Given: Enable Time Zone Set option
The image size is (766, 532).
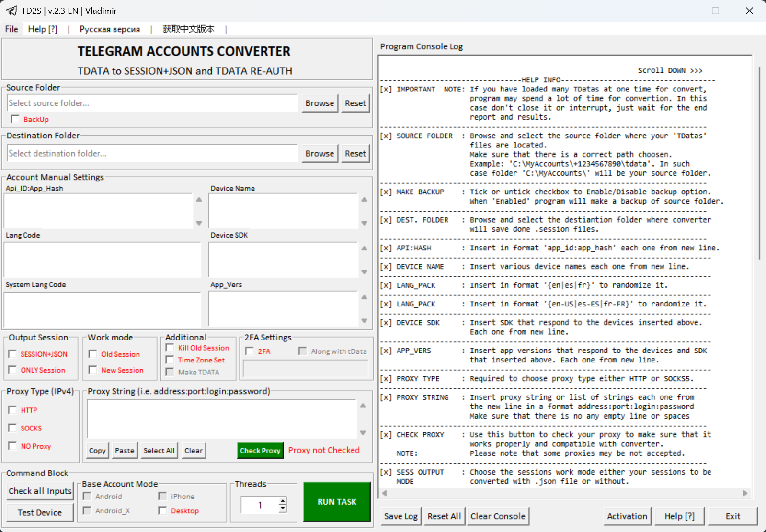Looking at the screenshot, I should pos(170,360).
